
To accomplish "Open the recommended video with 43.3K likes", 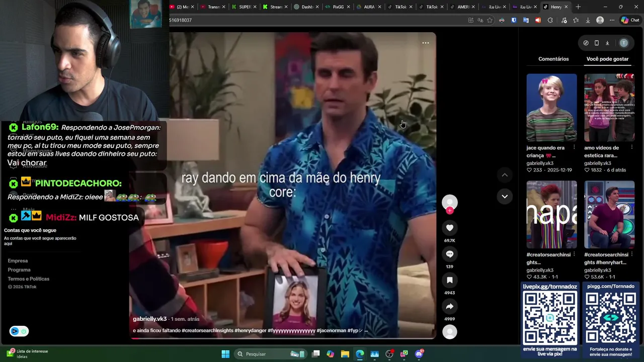I will (552, 215).
